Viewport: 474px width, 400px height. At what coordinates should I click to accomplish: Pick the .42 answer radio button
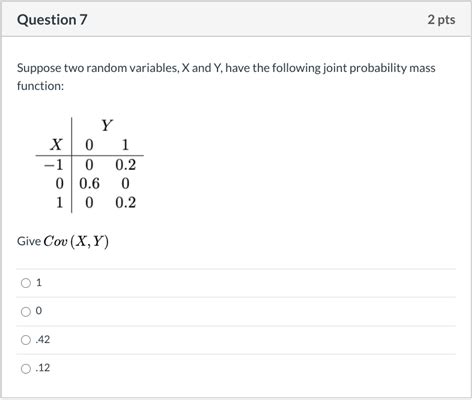pyautogui.click(x=26, y=340)
